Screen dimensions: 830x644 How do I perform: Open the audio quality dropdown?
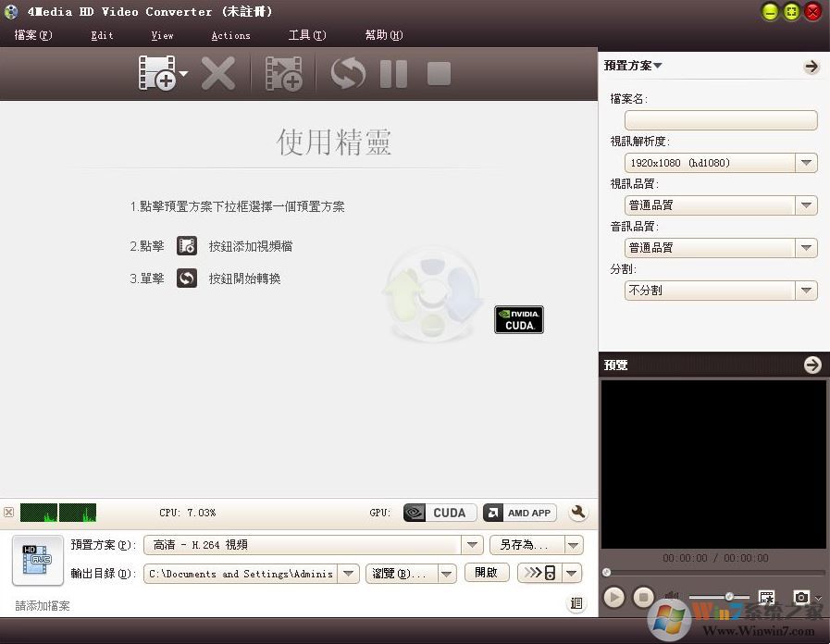click(x=805, y=248)
